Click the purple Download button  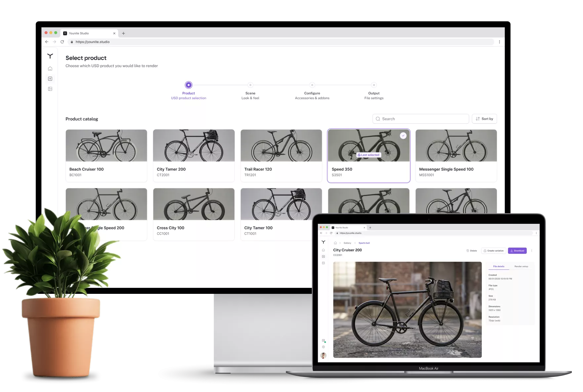click(517, 251)
